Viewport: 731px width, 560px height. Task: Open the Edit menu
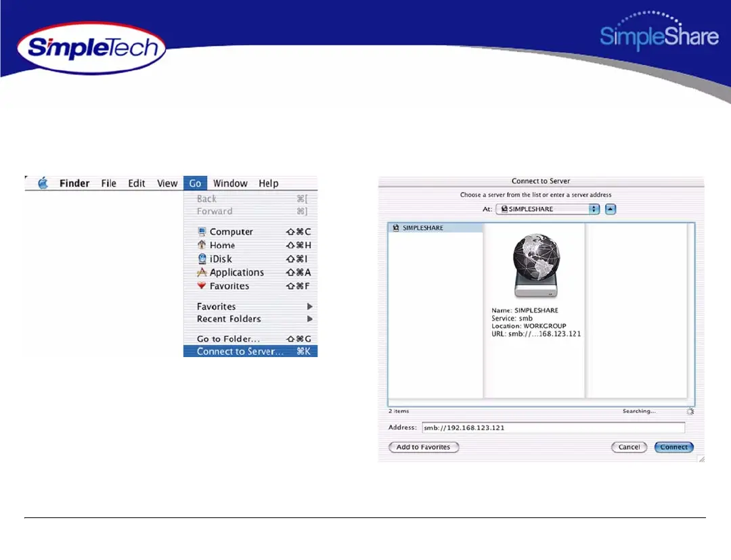pos(137,183)
